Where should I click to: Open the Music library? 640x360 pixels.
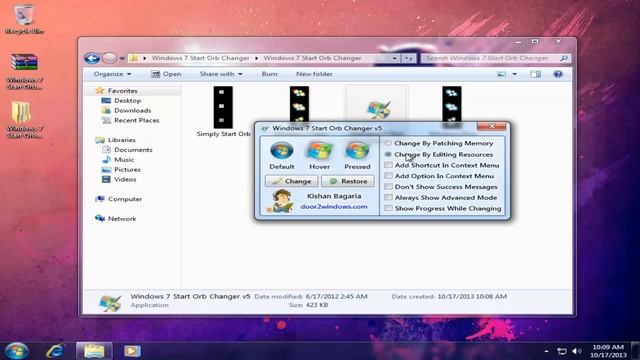124,160
